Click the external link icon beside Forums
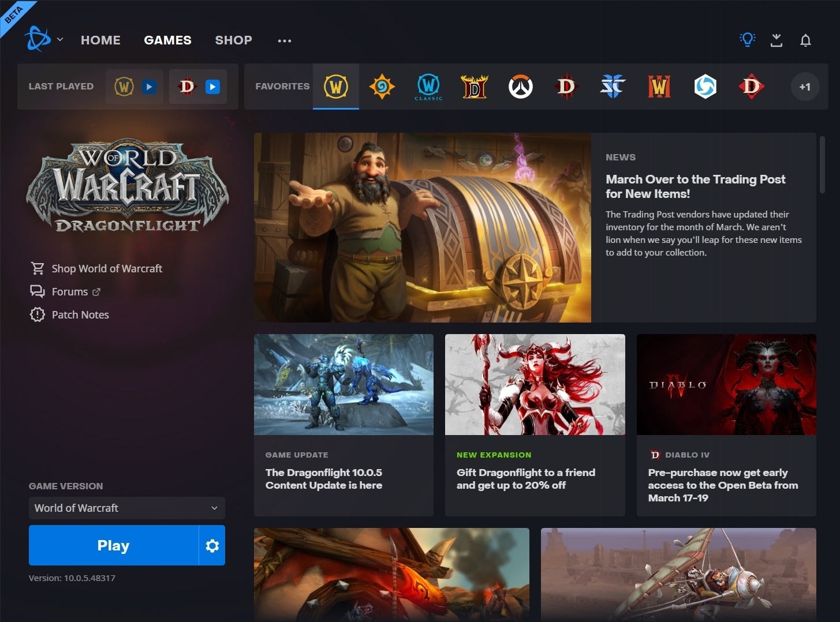The width and height of the screenshot is (840, 622). coord(96,292)
